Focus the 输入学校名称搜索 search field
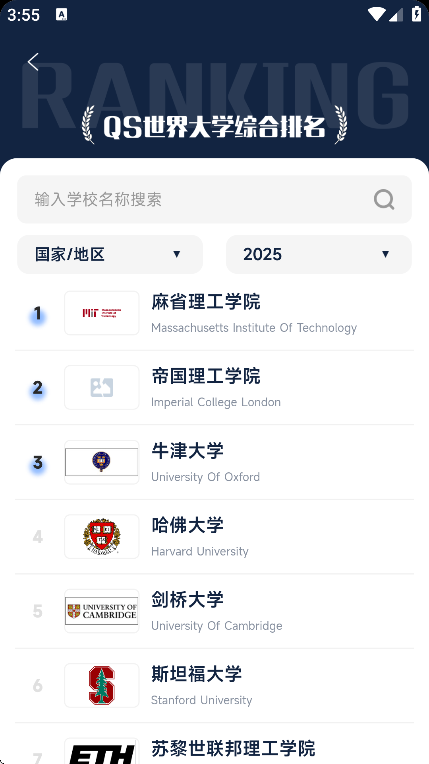The height and width of the screenshot is (764, 429). point(214,199)
